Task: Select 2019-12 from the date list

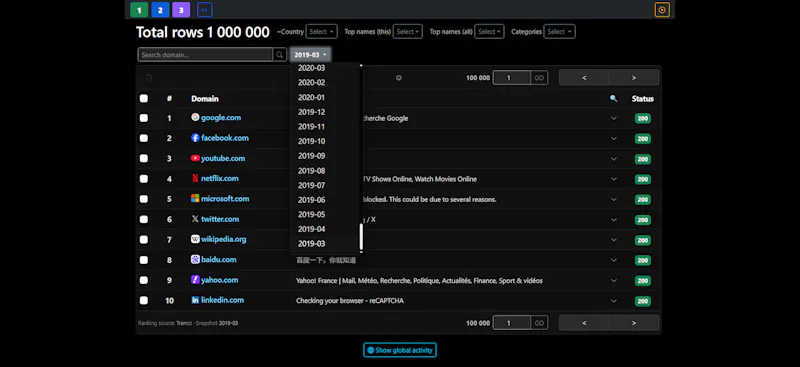Action: (311, 112)
